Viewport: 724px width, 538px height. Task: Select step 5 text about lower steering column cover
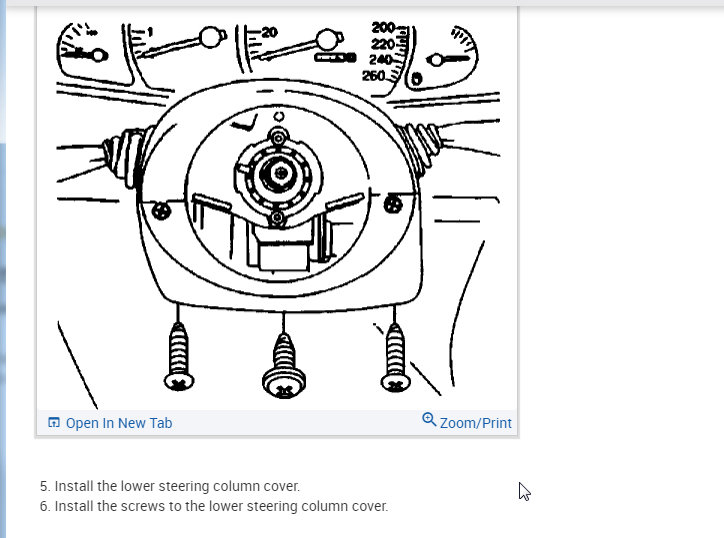pyautogui.click(x=170, y=486)
